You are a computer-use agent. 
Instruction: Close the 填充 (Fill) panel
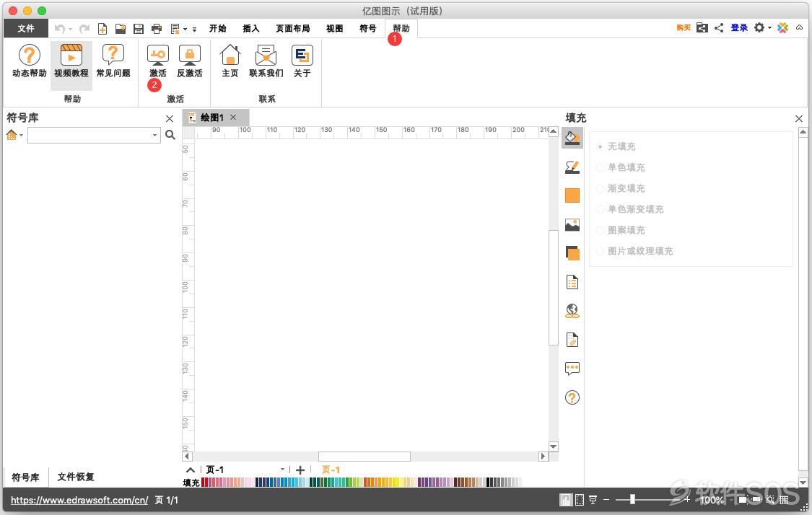coord(799,118)
